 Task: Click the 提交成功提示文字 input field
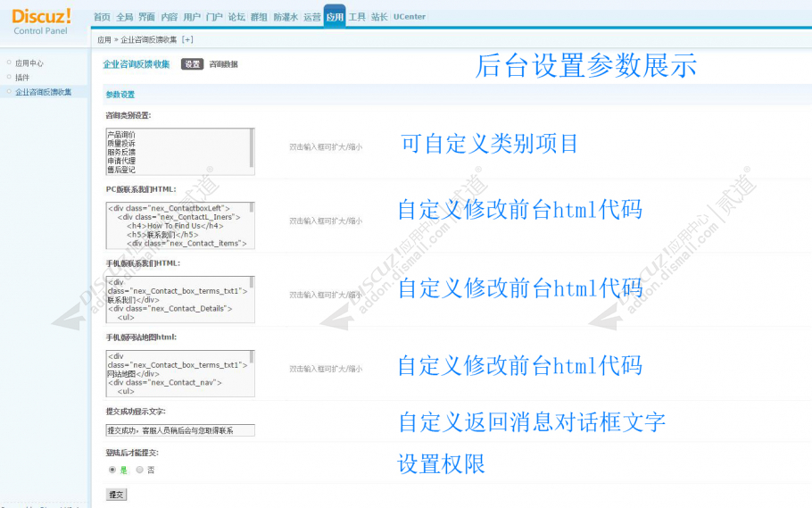pos(180,430)
